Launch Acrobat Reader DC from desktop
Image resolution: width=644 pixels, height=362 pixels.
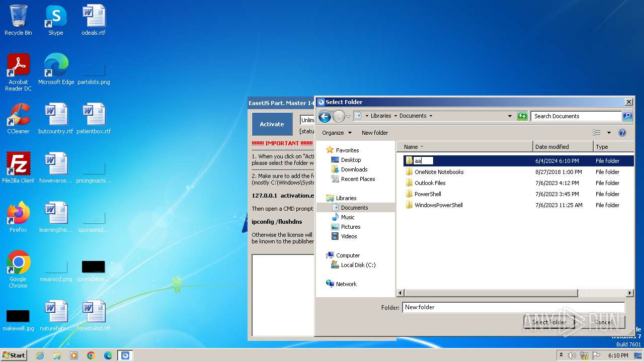coord(18,72)
